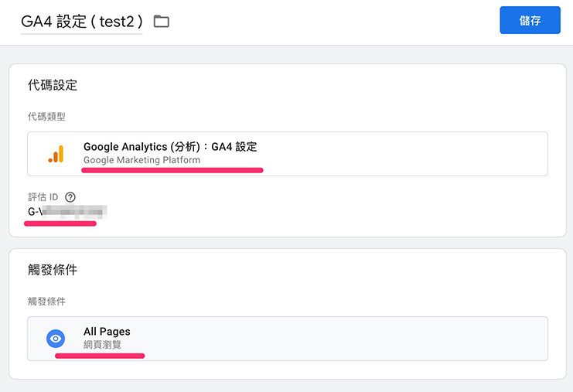Open the All Pages trigger
The image size is (573, 392).
click(107, 332)
